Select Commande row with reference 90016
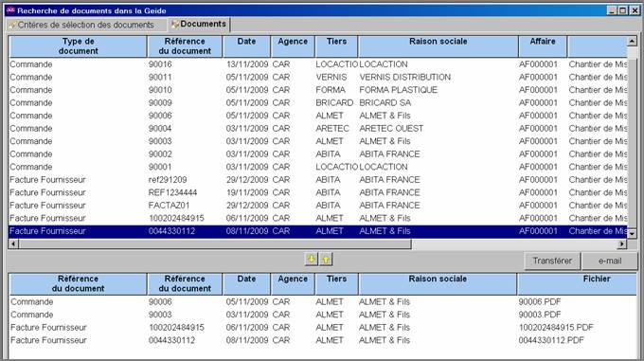Image resolution: width=644 pixels, height=361 pixels. click(x=318, y=64)
